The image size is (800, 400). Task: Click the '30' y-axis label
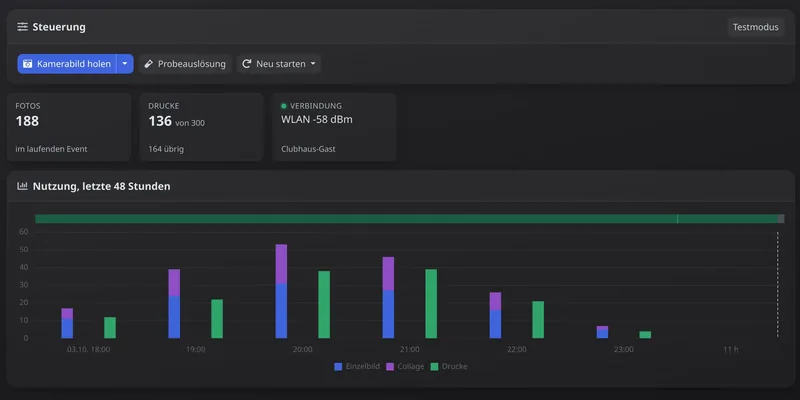coord(24,285)
